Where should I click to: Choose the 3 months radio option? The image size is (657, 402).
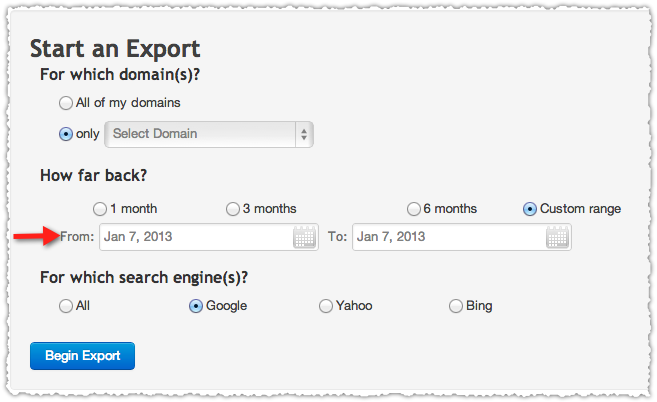[233, 209]
